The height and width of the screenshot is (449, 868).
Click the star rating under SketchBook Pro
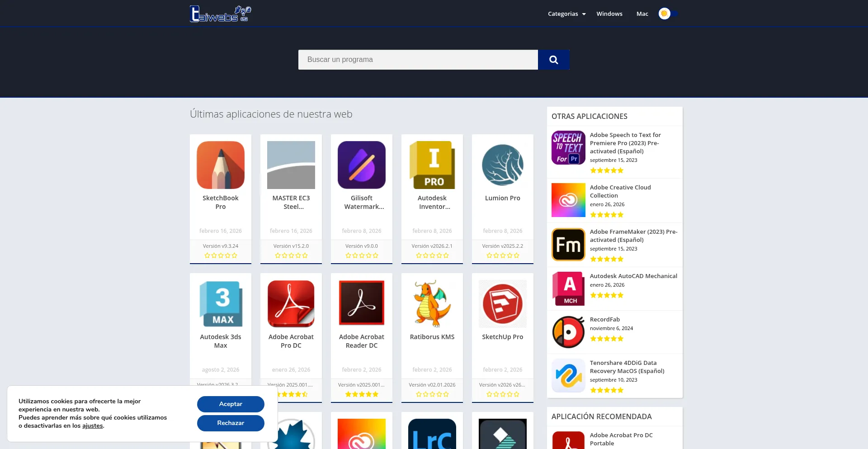[221, 256]
